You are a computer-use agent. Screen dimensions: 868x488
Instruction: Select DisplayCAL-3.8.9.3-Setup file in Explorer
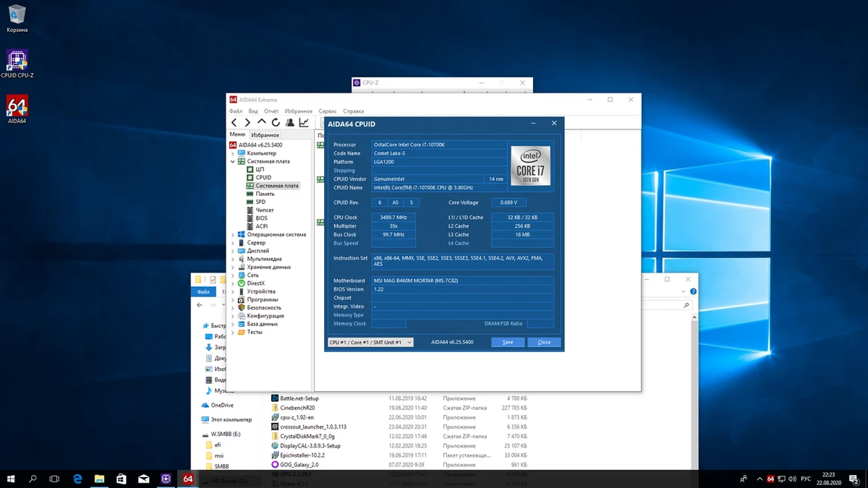306,445
